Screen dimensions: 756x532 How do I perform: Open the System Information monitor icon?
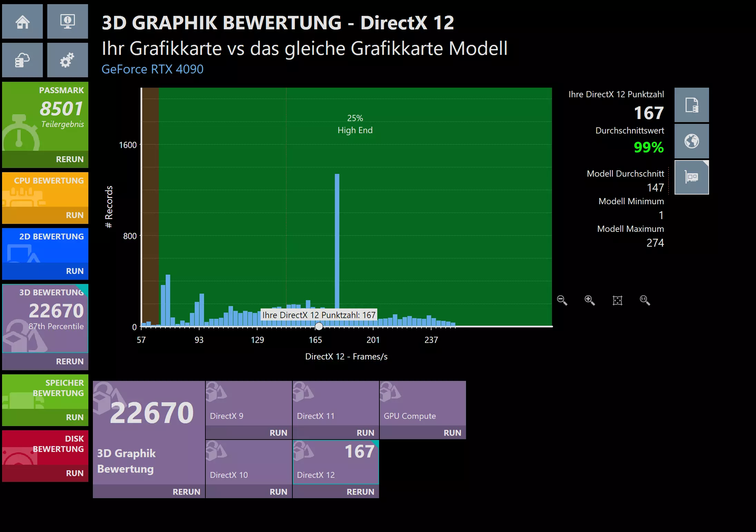pyautogui.click(x=68, y=21)
